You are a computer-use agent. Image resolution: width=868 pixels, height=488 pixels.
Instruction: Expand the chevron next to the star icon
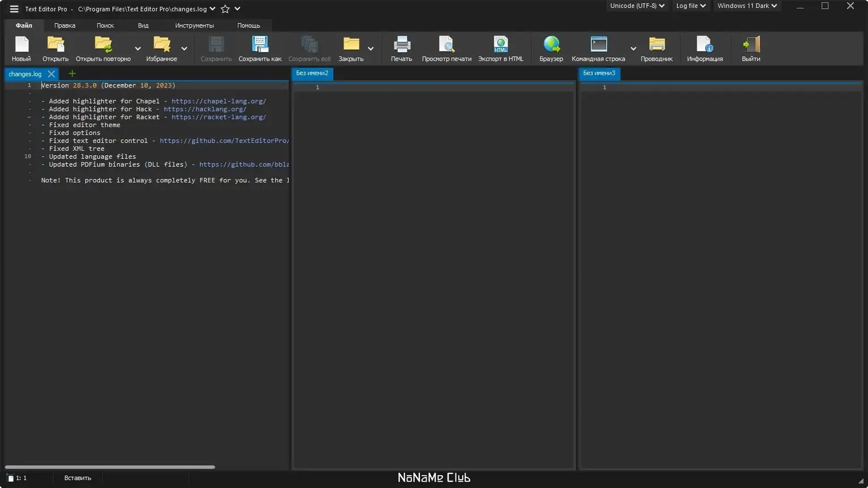(237, 9)
